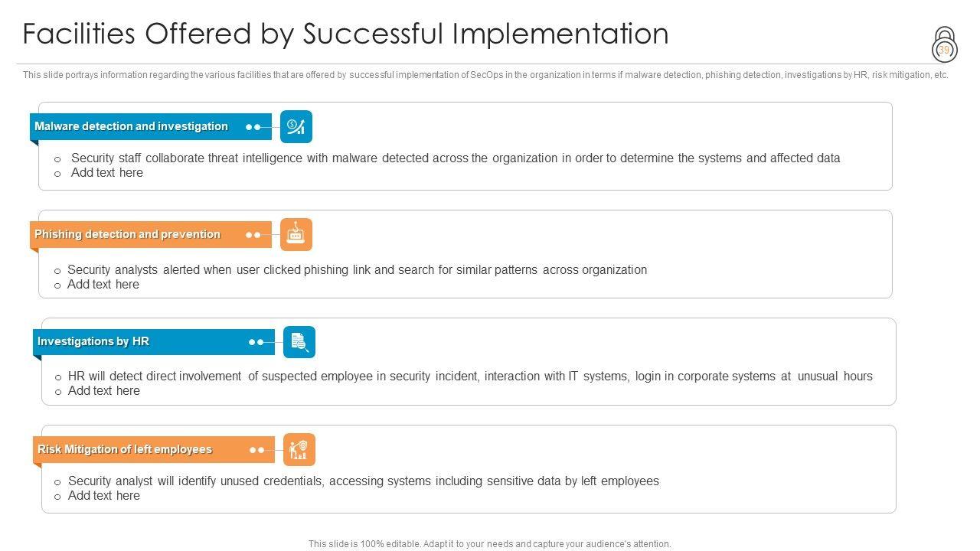This screenshot has height=551, width=980.
Task: Click the 100% editable footer note
Action: [x=490, y=544]
